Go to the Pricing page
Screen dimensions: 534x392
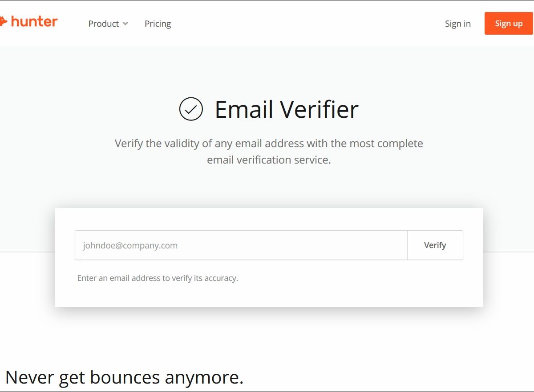point(158,24)
